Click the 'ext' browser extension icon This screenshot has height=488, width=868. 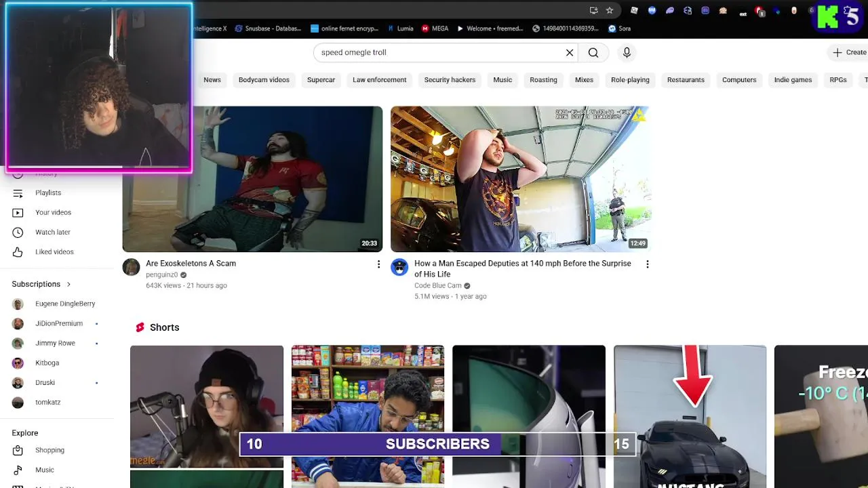[743, 14]
